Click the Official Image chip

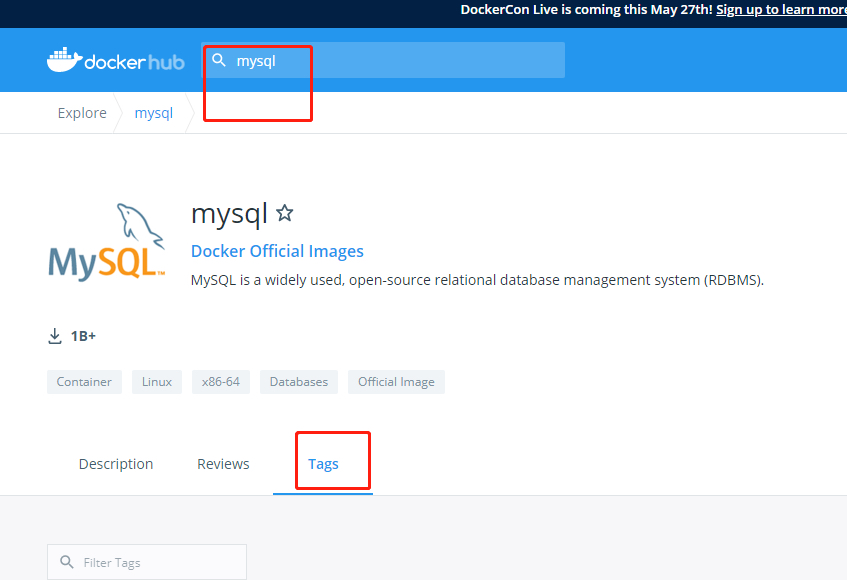pyautogui.click(x=396, y=382)
